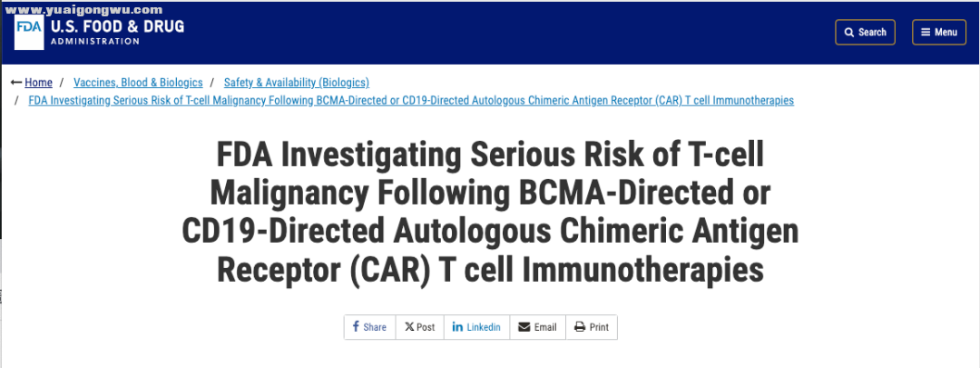Open the hamburger Menu icon
980x368 pixels.
pos(926,33)
